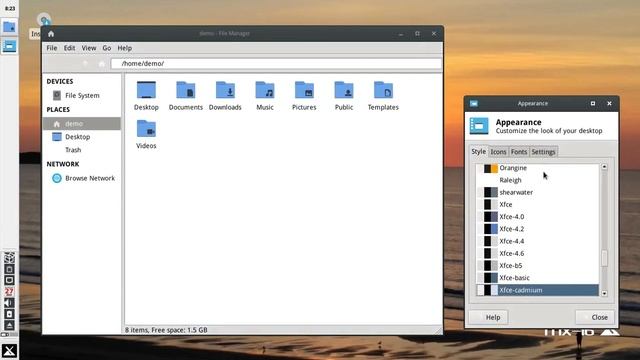The height and width of the screenshot is (360, 640).
Task: Click scroll up arrow in theme list
Action: (x=604, y=167)
